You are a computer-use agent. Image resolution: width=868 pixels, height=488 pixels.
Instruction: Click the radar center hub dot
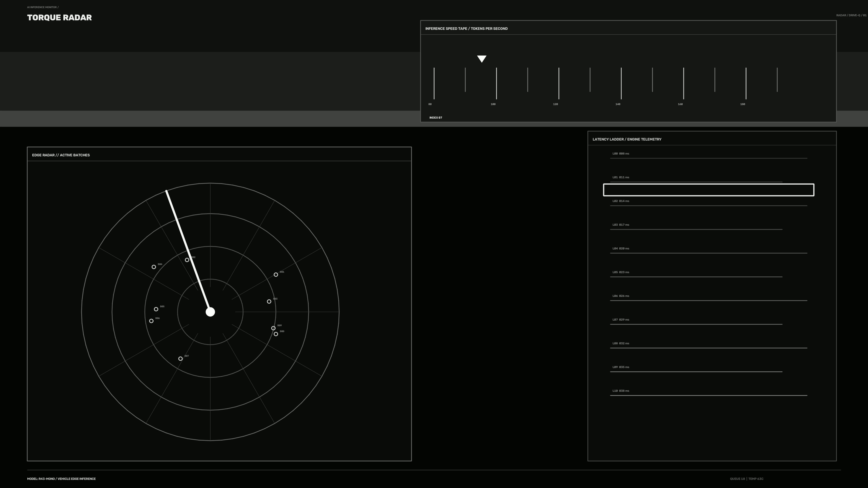210,312
